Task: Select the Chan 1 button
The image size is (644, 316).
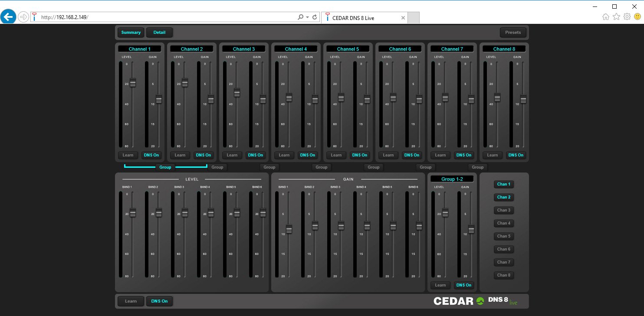Action: (504, 184)
